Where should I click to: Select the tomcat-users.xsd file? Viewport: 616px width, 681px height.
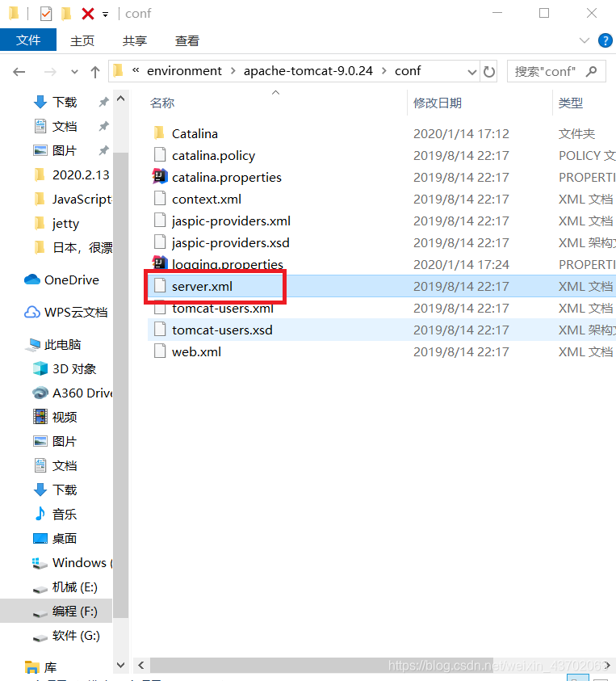(222, 330)
